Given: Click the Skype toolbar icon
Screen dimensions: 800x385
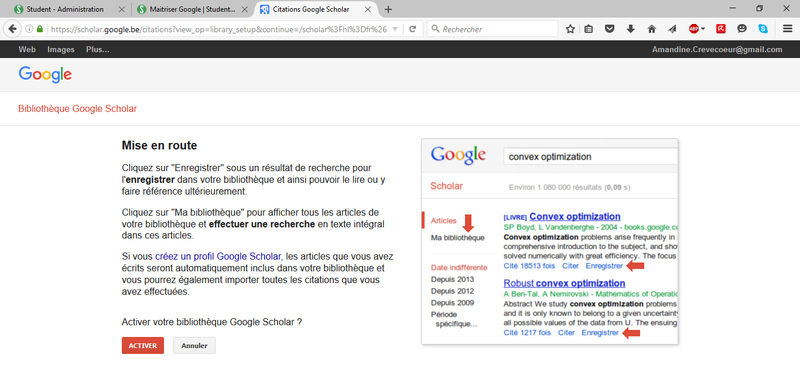Looking at the screenshot, I should click(x=763, y=29).
